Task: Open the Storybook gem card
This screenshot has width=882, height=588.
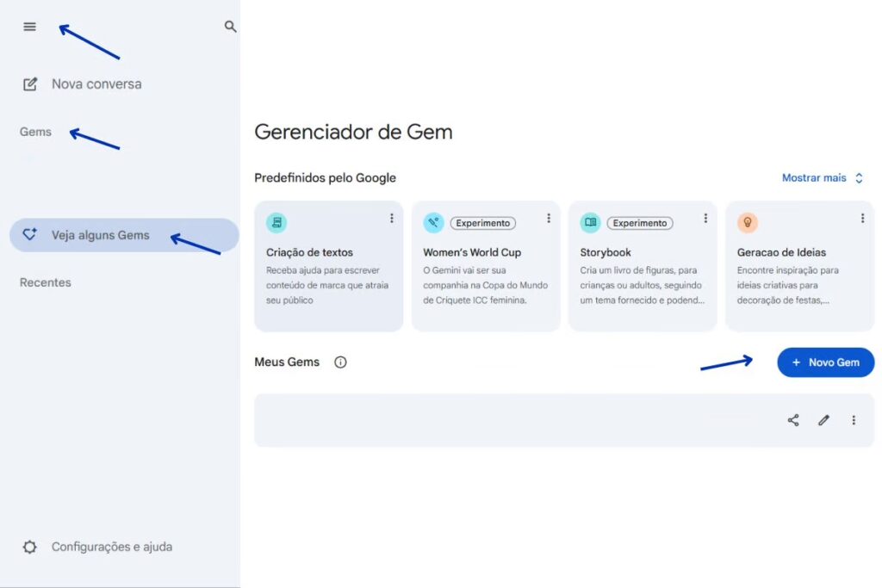Action: coord(642,275)
